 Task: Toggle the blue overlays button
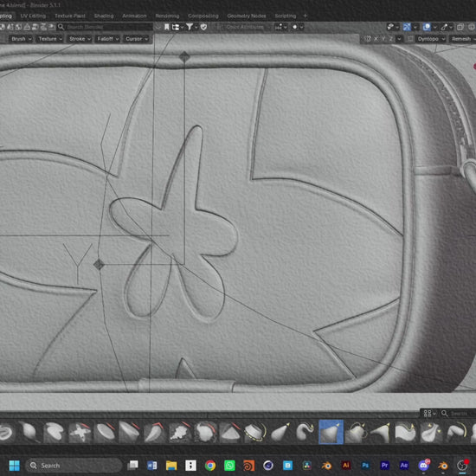pos(427,27)
